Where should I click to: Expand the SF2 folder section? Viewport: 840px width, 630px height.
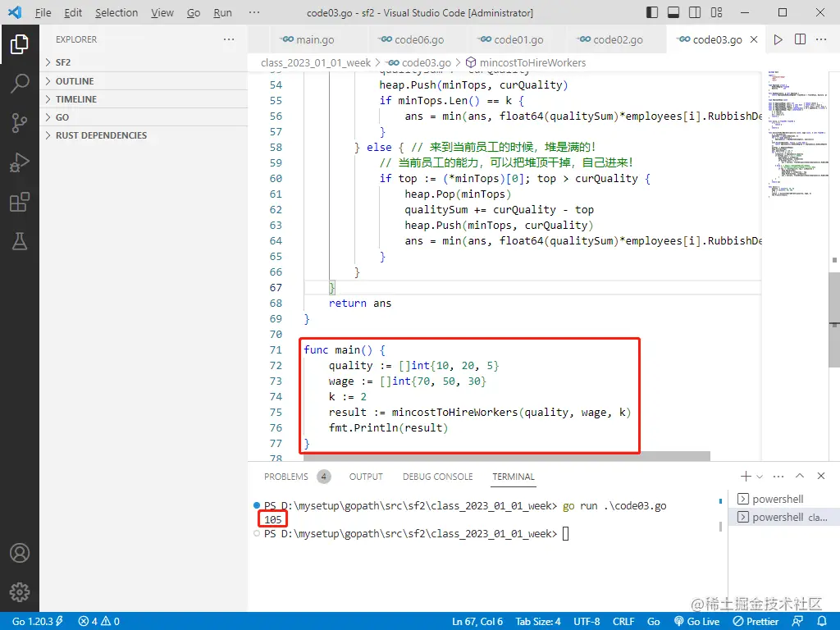pyautogui.click(x=144, y=62)
